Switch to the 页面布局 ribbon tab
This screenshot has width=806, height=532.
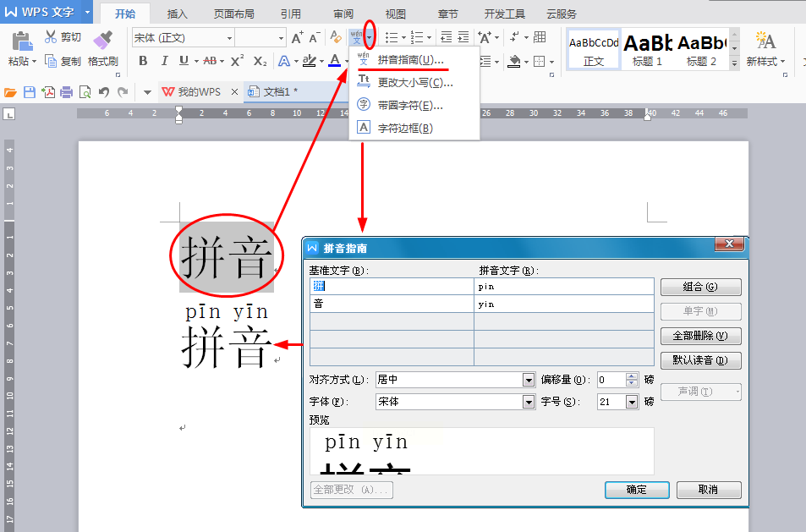(x=234, y=14)
